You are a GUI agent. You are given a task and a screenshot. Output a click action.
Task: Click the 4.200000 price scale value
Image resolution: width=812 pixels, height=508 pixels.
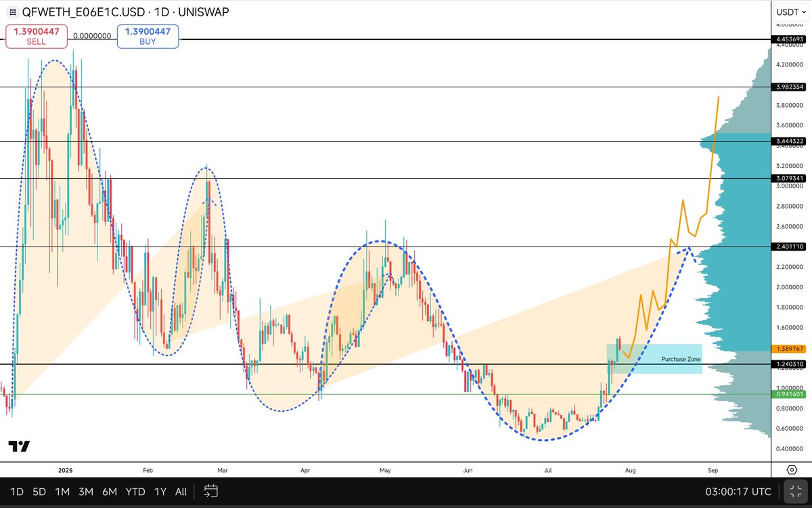coord(790,65)
